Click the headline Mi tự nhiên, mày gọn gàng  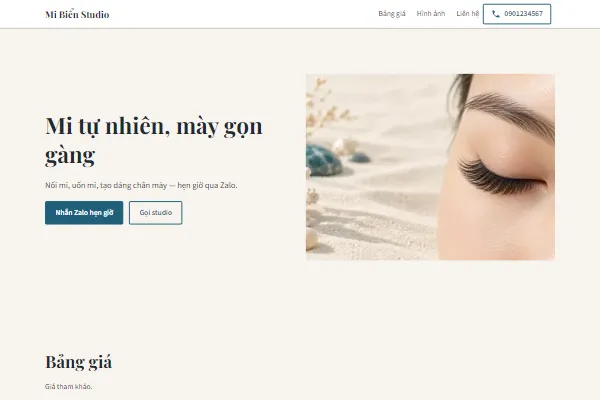coord(154,140)
